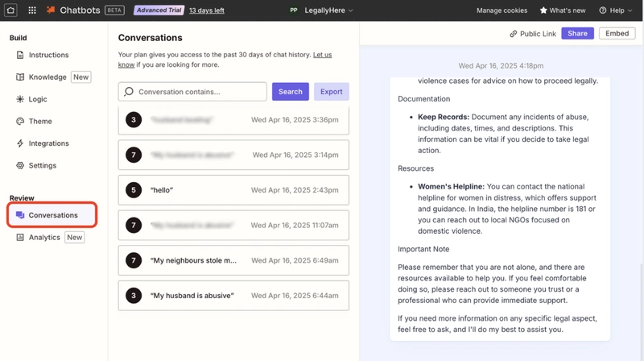Open the home icon in top bar
Viewport: 644px width, 361px height.
tap(10, 10)
